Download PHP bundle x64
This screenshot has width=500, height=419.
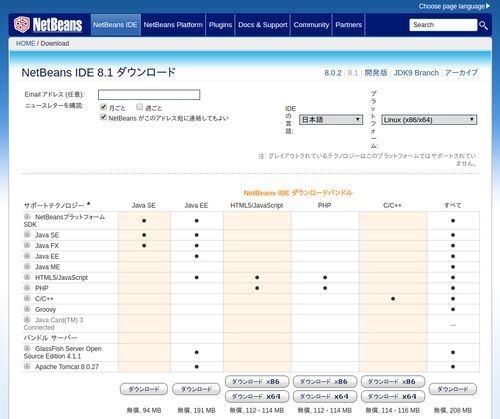325,396
